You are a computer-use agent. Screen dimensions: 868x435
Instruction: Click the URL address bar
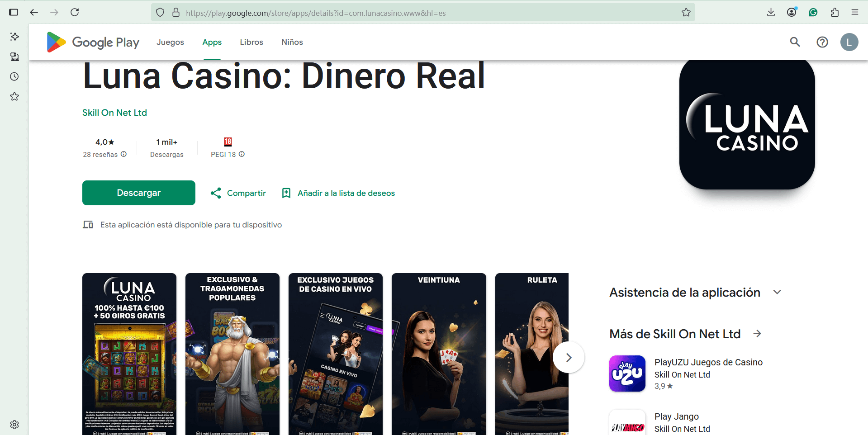click(423, 13)
